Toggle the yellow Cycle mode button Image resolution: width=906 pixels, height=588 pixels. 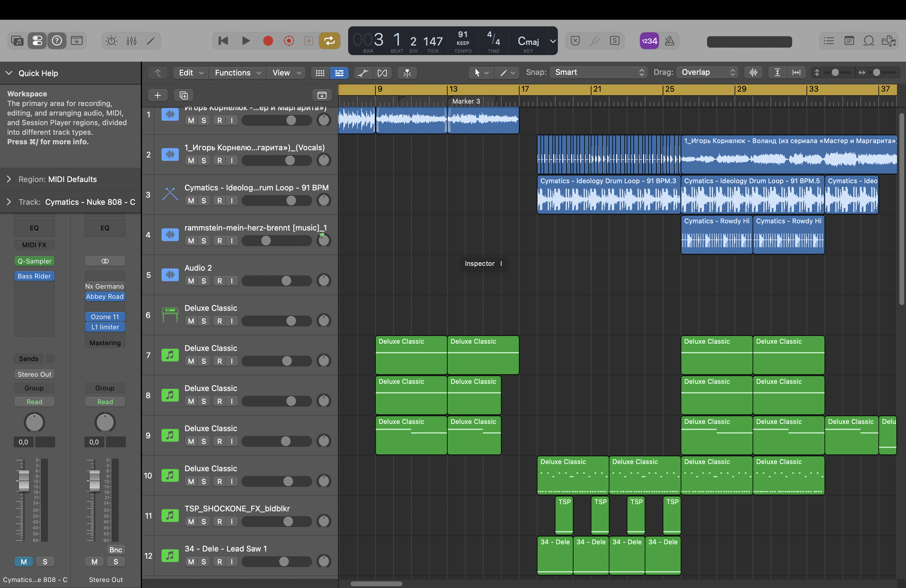pos(329,41)
